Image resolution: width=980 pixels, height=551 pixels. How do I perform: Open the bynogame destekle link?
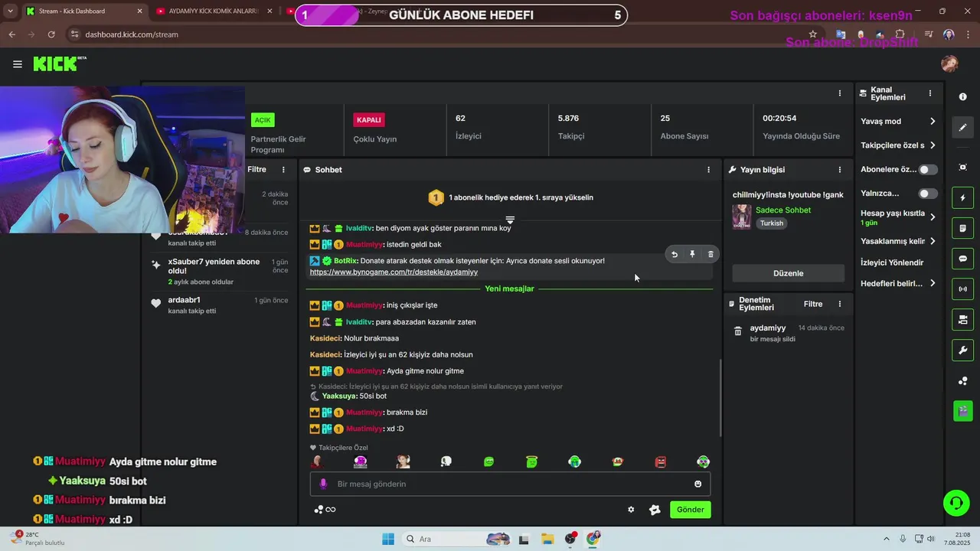coord(394,272)
